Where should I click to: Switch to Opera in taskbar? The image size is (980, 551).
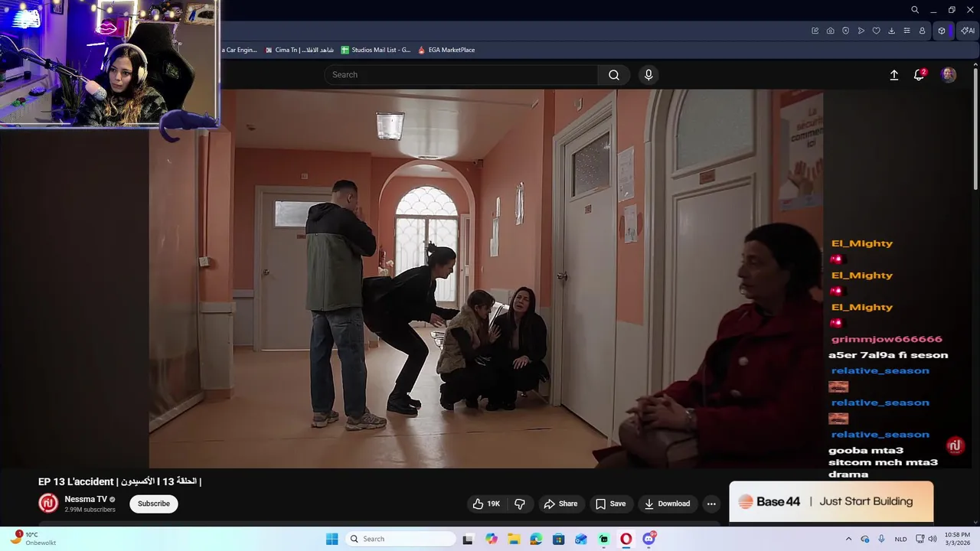pyautogui.click(x=626, y=539)
